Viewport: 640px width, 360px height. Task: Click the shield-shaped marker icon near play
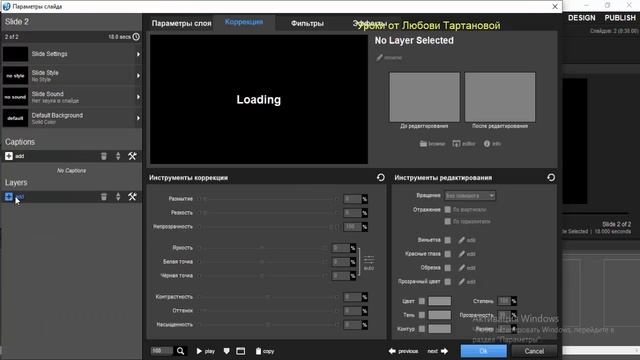click(x=227, y=351)
